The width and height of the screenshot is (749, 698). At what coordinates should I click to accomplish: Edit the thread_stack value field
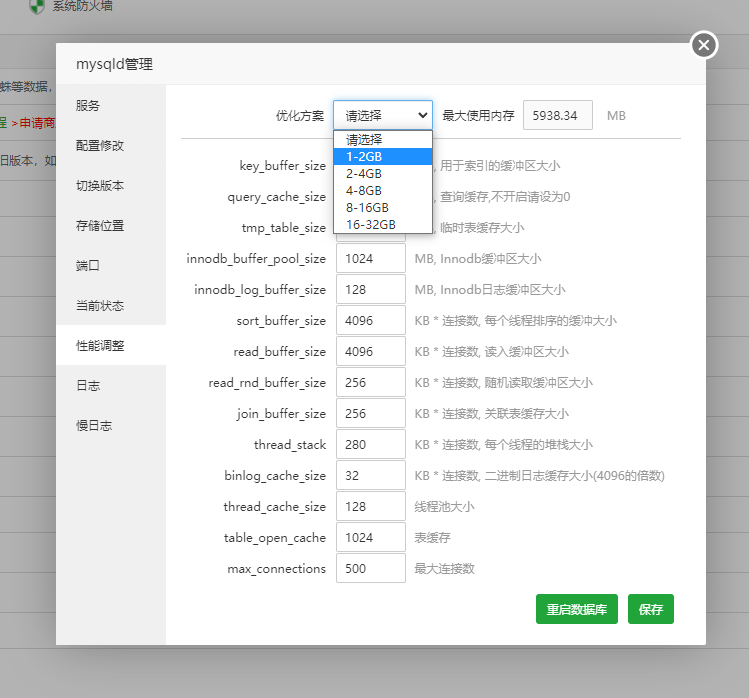[x=371, y=445]
